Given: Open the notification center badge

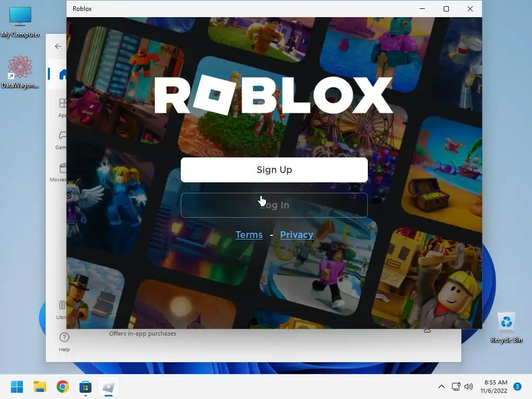Looking at the screenshot, I should click(517, 387).
